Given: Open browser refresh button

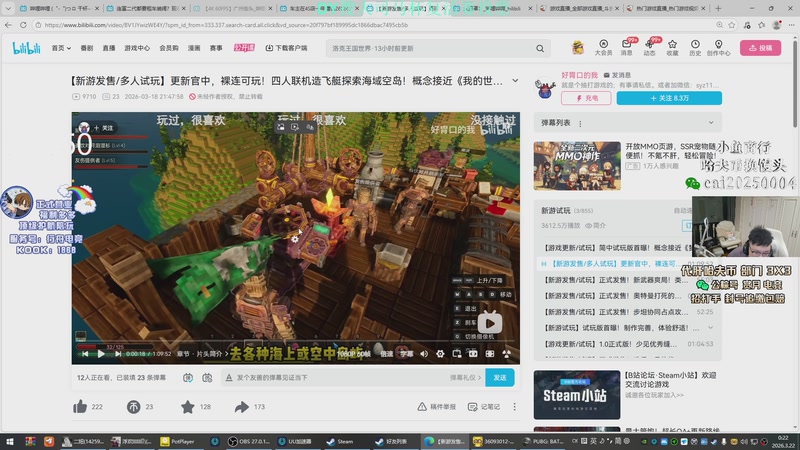Looking at the screenshot, I should click(23, 24).
